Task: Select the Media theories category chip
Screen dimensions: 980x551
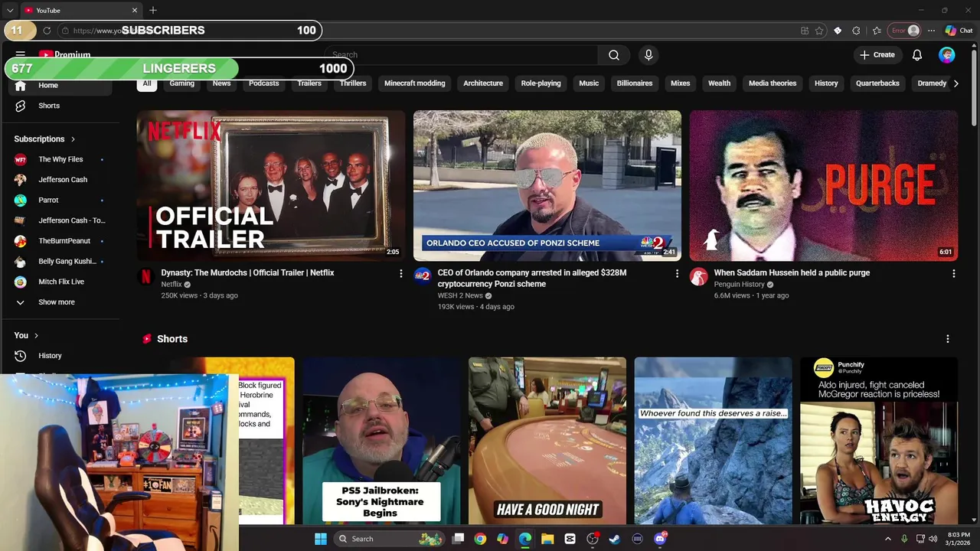Action: (773, 83)
